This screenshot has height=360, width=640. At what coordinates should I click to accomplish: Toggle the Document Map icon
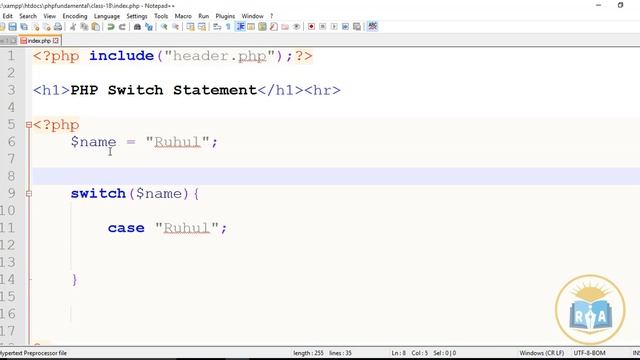[x=262, y=27]
